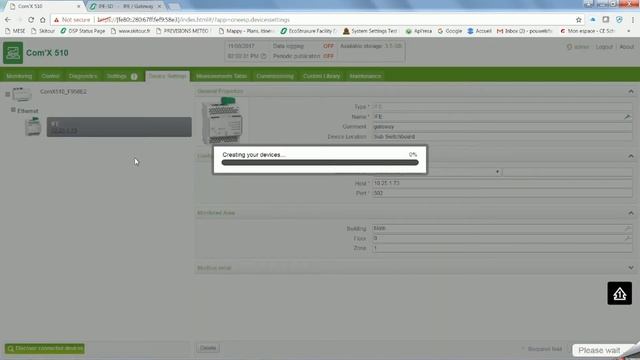
Task: Collapse the ComX510 tree node
Action: 7,94
